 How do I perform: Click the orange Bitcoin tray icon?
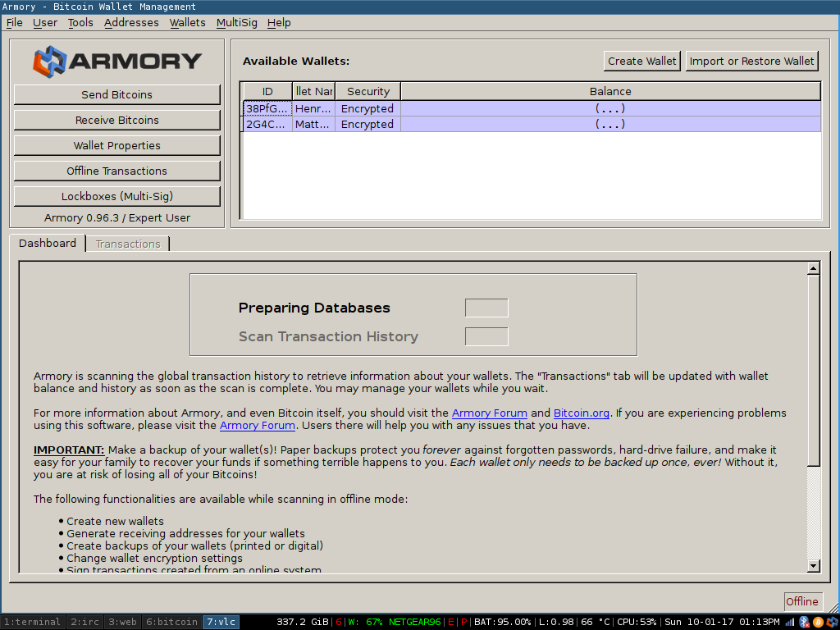(818, 622)
